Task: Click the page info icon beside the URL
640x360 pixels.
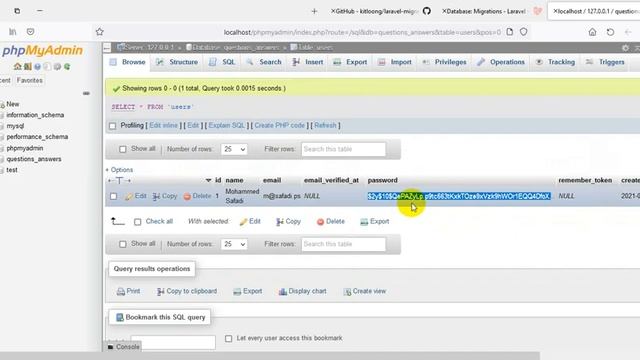Action: click(509, 32)
